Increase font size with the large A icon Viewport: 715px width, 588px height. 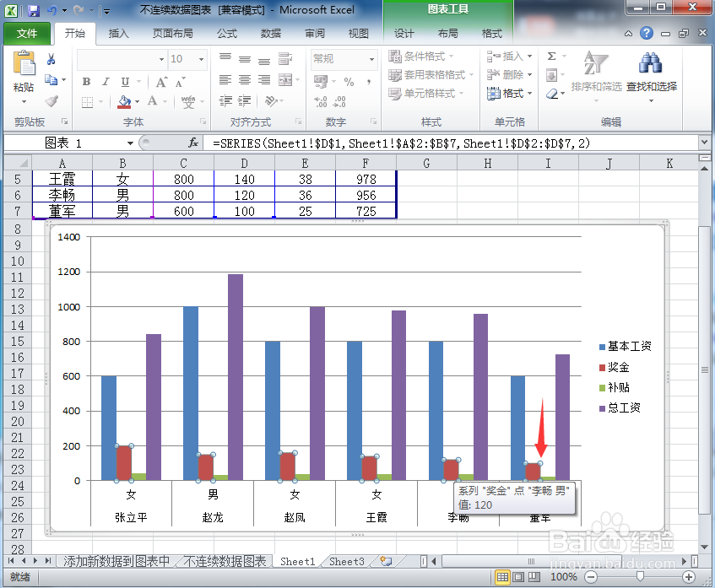(161, 82)
